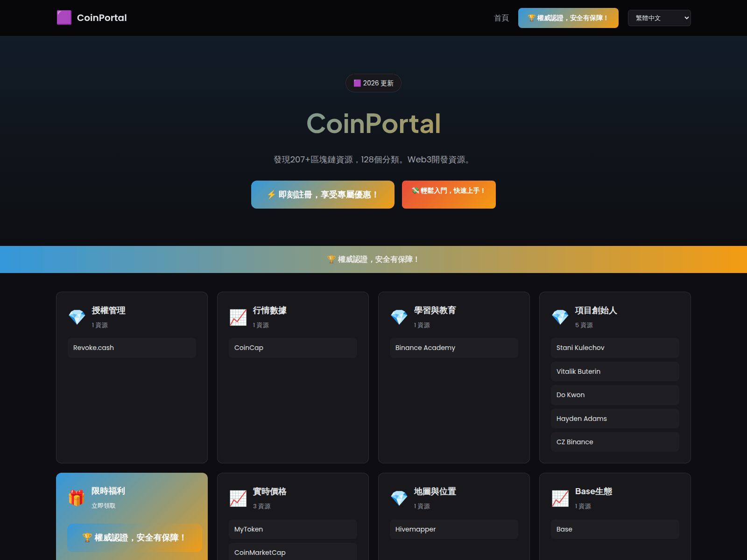The height and width of the screenshot is (560, 747).
Task: Open the CoinCap resource
Action: (x=293, y=348)
